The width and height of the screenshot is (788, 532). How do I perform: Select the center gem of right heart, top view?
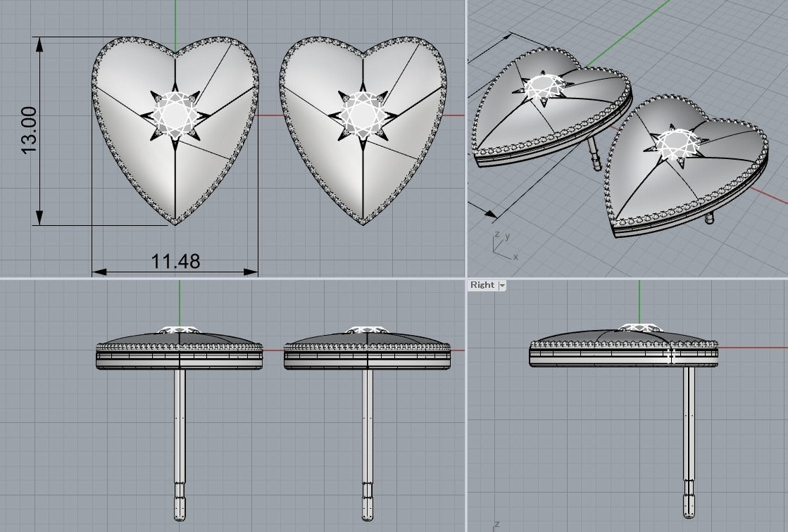point(363,115)
